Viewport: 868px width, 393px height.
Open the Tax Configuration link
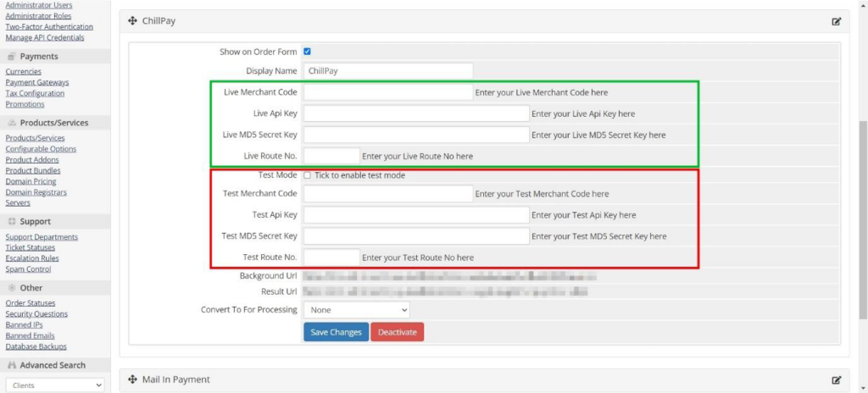click(x=35, y=93)
